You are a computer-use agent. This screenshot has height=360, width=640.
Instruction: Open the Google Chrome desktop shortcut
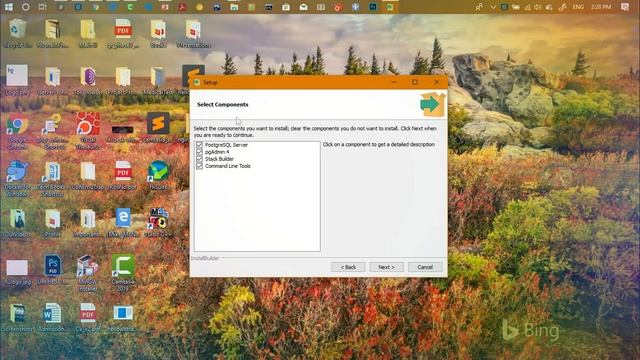(x=17, y=131)
